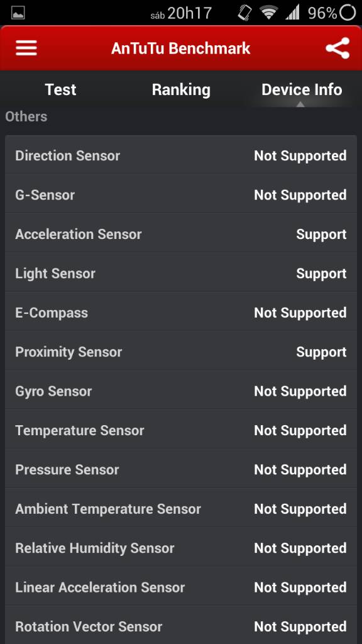Select the Relative Humidity Sensor row
Screen dimensions: 362x644
(181, 548)
